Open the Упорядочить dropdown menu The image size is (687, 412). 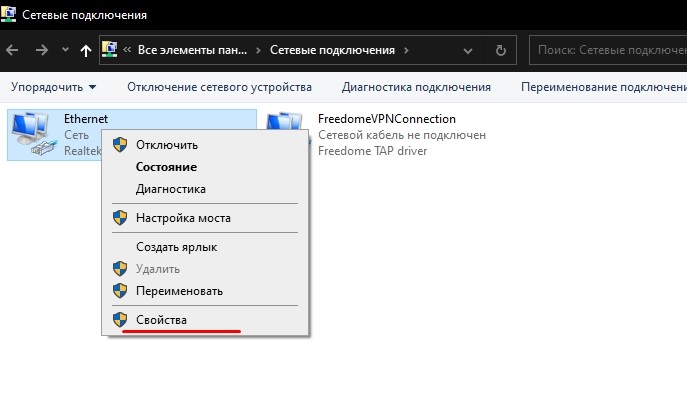click(53, 87)
